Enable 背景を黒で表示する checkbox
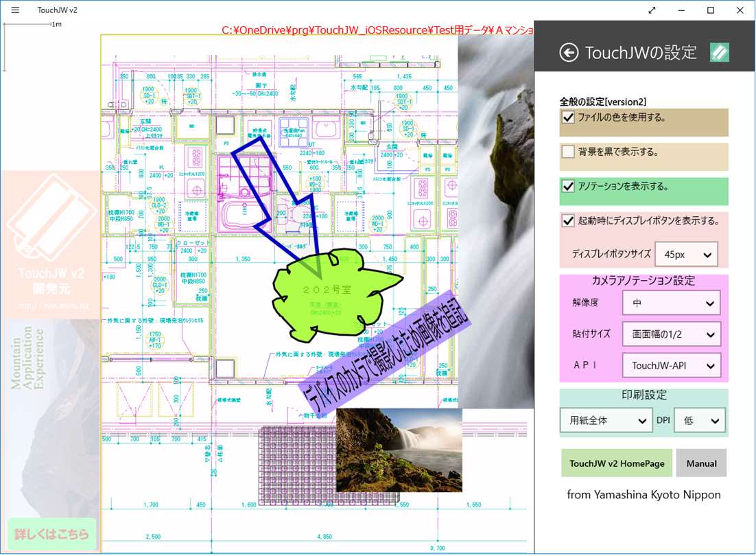756x556 pixels. coord(568,152)
